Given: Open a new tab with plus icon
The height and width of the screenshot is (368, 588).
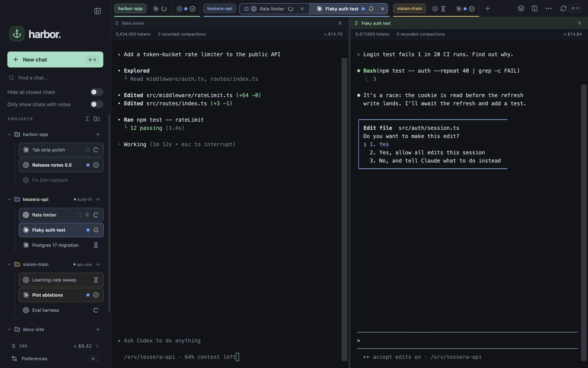Looking at the screenshot, I should (488, 9).
